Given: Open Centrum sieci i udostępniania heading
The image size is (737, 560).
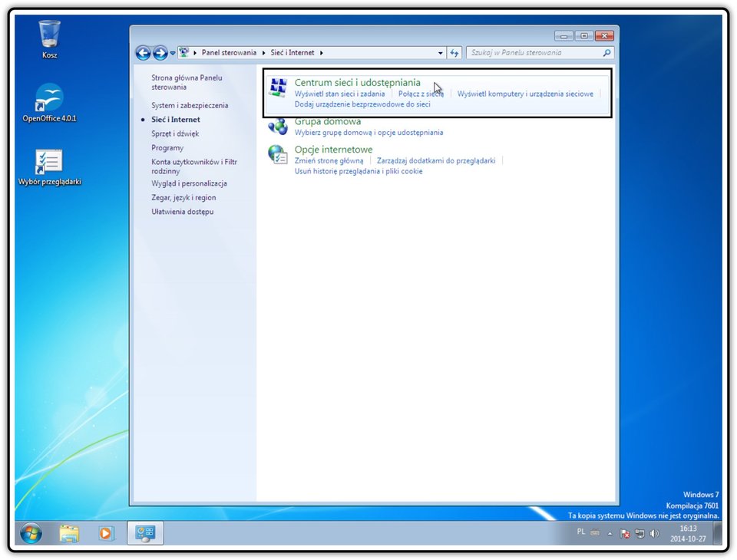Looking at the screenshot, I should point(357,83).
